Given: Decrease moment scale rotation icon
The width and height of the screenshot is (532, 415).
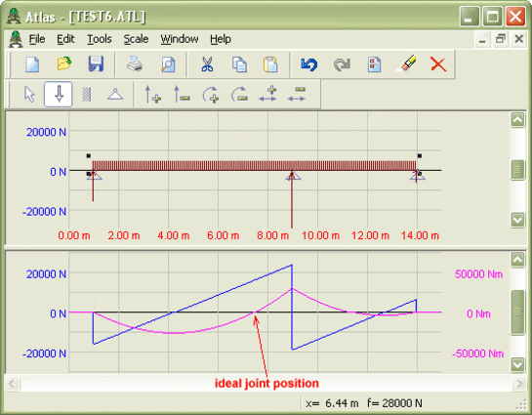Looking at the screenshot, I should click(239, 95).
